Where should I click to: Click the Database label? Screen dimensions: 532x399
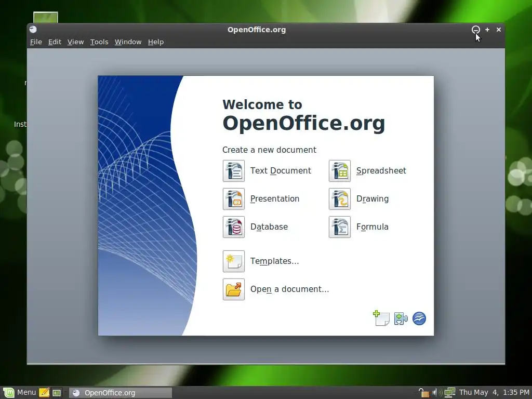point(269,227)
